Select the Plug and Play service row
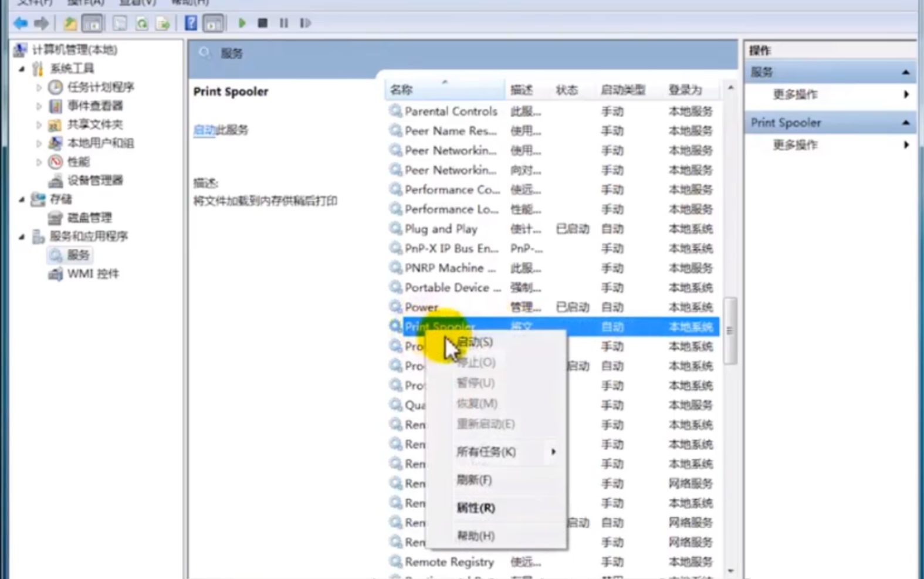Viewport: 924px width, 579px height. point(441,229)
